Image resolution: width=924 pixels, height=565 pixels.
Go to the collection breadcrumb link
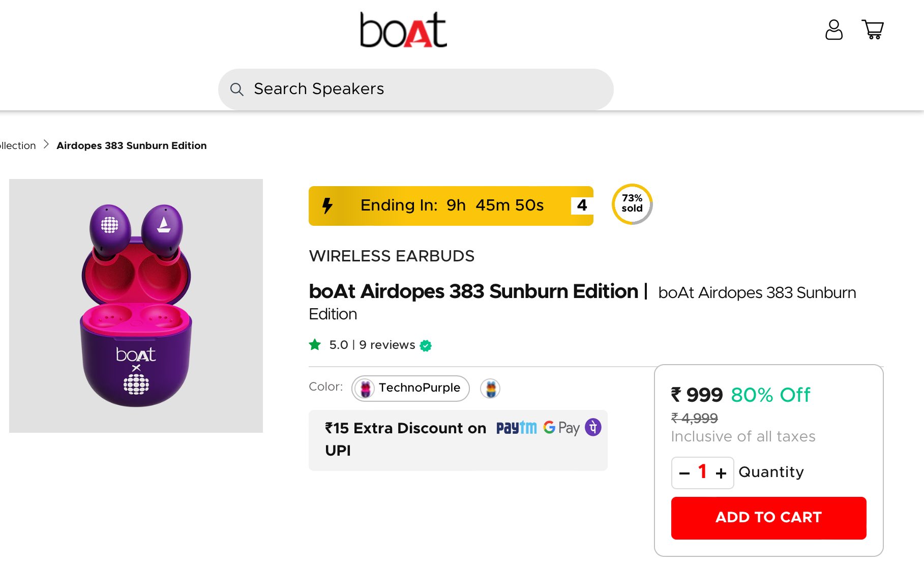18,146
